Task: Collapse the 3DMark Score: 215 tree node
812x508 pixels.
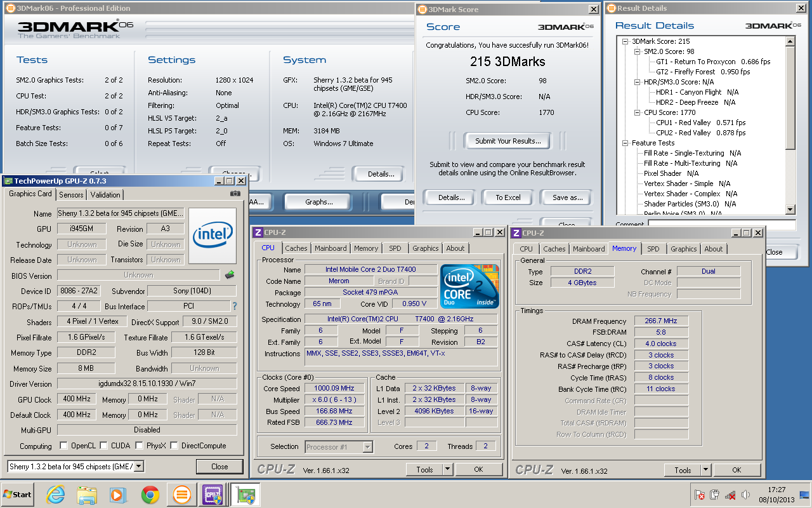Action: point(625,41)
